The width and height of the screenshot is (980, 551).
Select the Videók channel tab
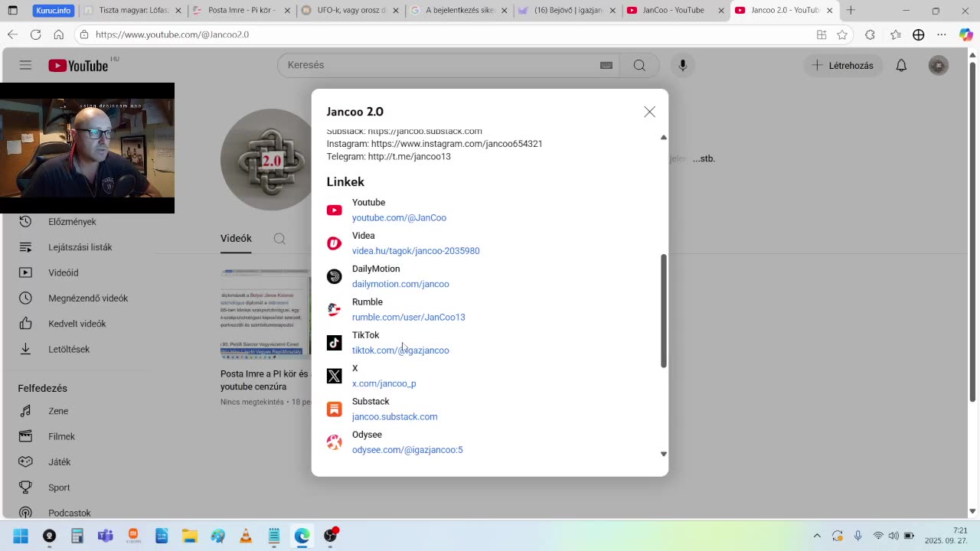(236, 239)
